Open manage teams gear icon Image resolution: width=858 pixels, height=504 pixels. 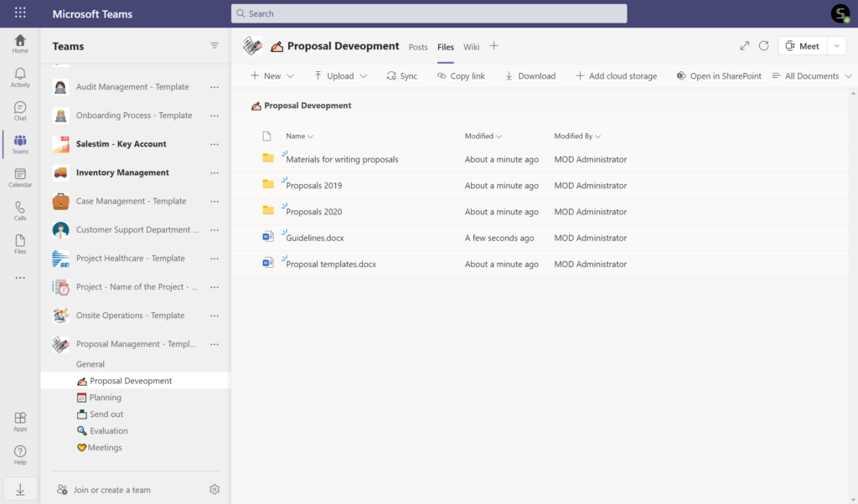[214, 489]
